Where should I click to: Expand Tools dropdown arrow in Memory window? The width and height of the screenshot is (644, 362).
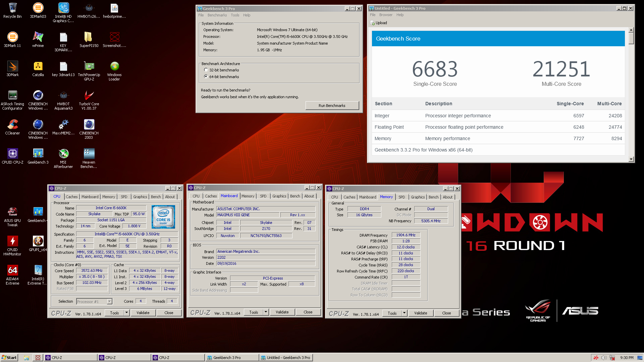click(x=404, y=313)
